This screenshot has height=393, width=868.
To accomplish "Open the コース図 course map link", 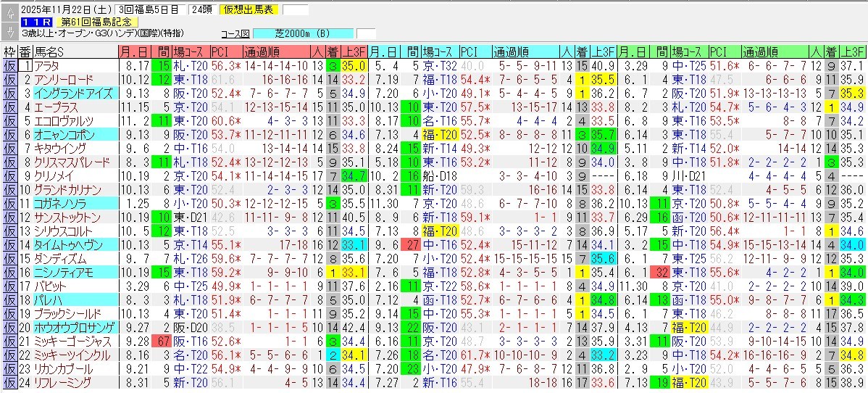I will [235, 34].
